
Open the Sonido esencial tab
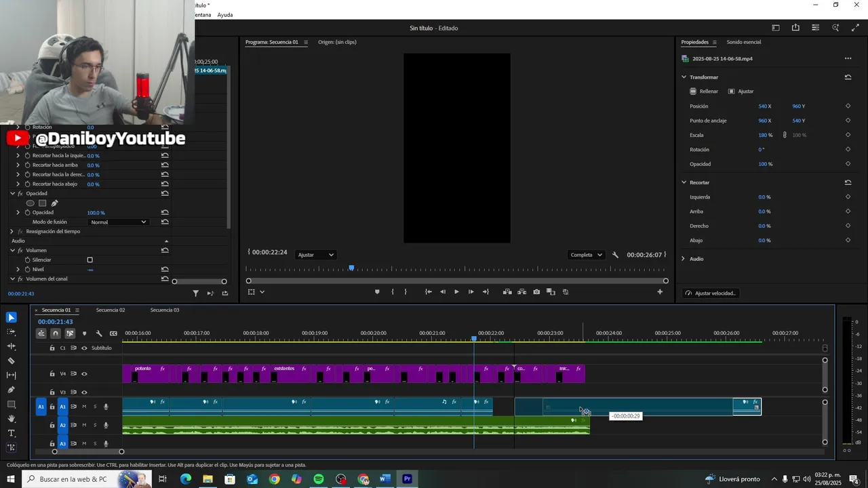coord(744,42)
